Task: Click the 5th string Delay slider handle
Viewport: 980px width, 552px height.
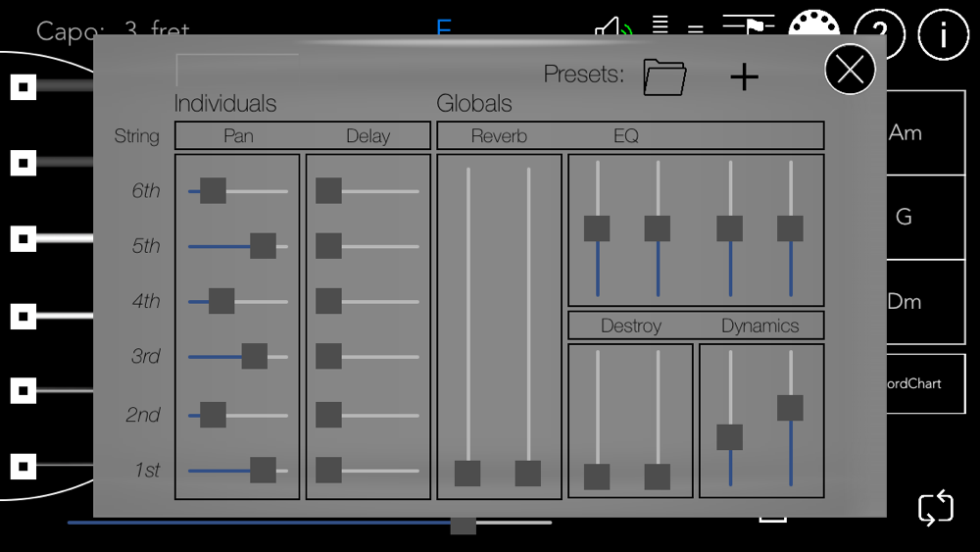Action: [328, 246]
